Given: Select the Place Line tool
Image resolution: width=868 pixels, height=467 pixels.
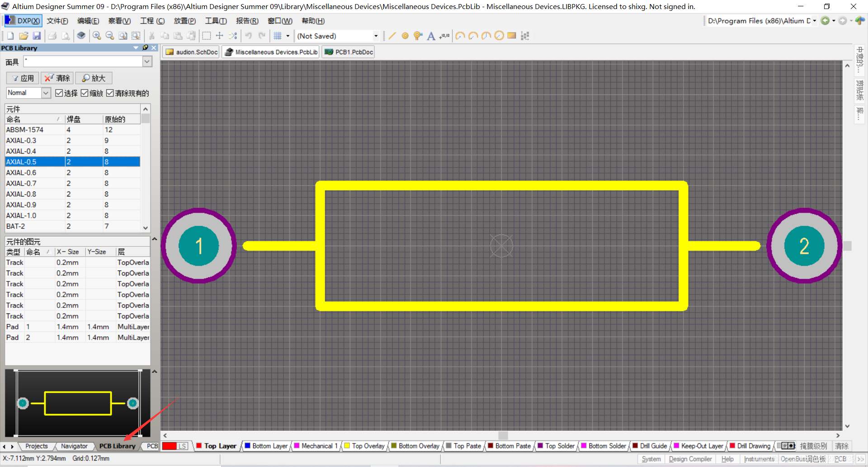Looking at the screenshot, I should 392,36.
